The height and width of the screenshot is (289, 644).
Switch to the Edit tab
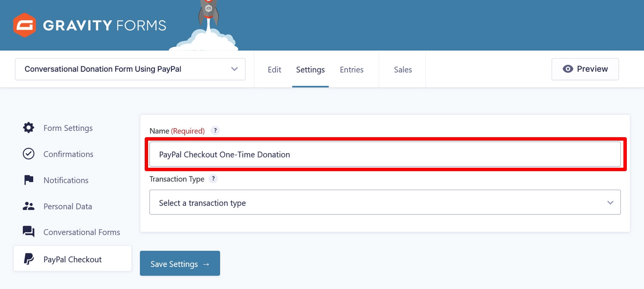click(x=274, y=70)
